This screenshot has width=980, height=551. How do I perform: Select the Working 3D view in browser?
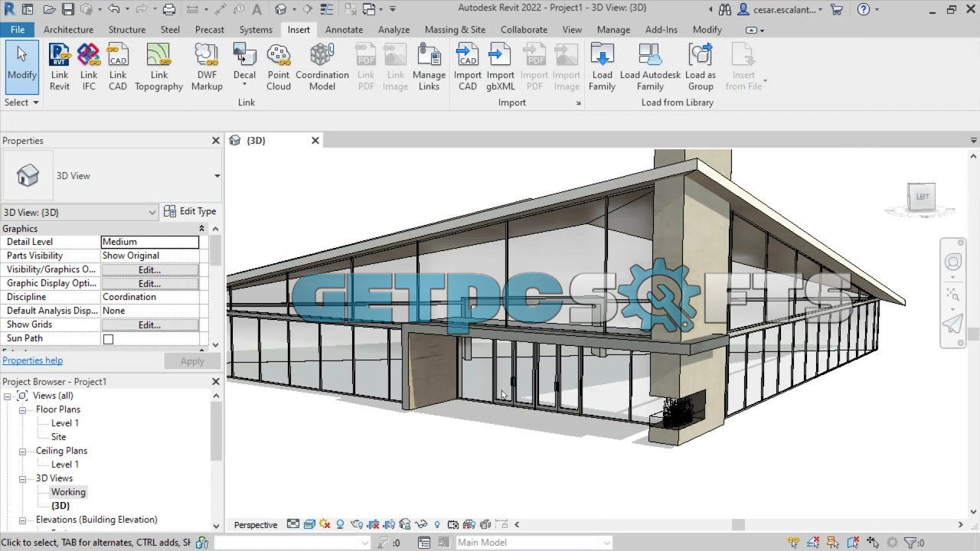coord(68,492)
